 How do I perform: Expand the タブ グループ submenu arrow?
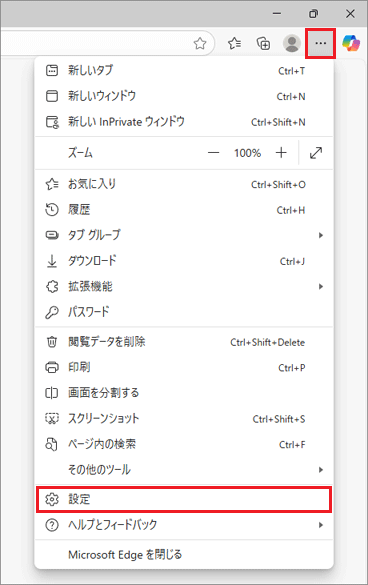(x=321, y=235)
